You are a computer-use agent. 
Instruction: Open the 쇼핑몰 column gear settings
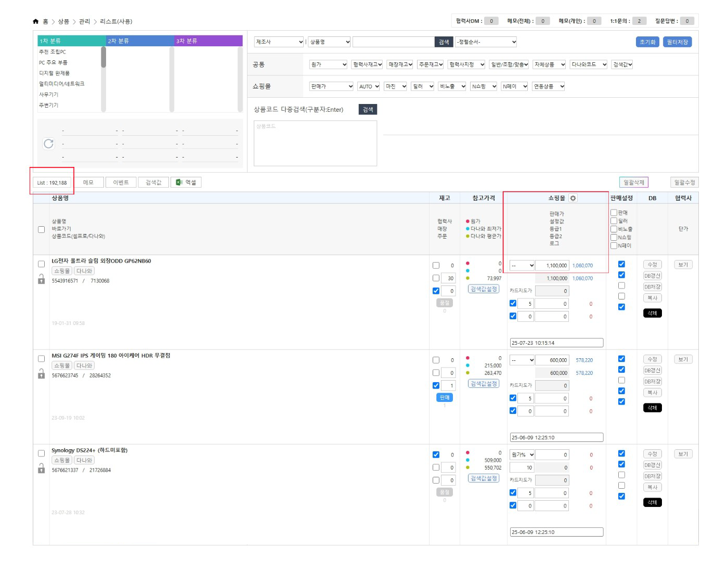tap(573, 198)
